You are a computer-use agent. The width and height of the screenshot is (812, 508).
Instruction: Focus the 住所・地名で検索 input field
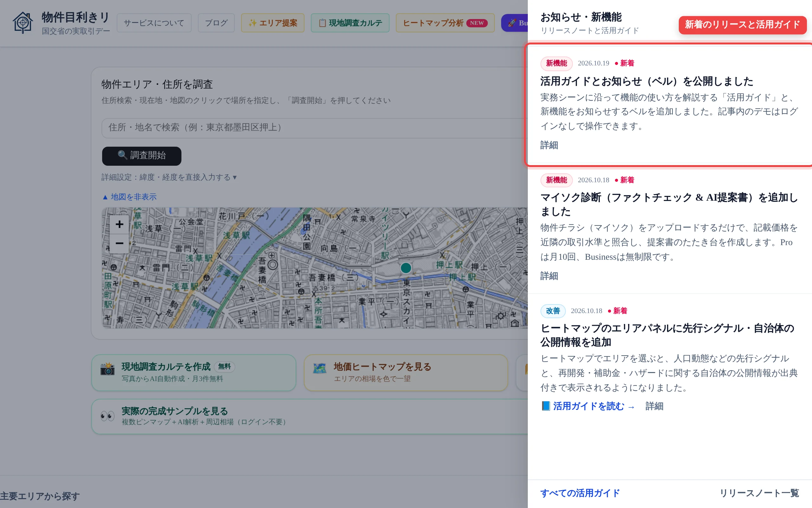pos(314,128)
